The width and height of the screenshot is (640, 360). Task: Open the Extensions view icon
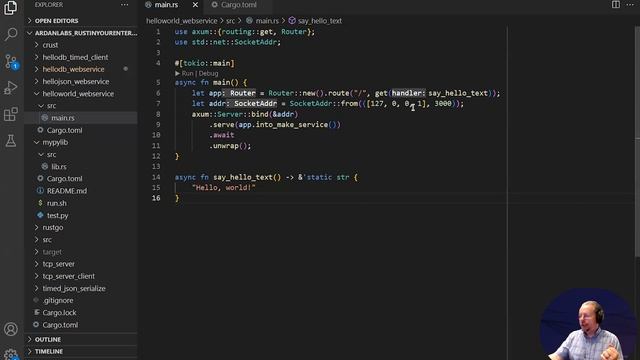[11, 114]
